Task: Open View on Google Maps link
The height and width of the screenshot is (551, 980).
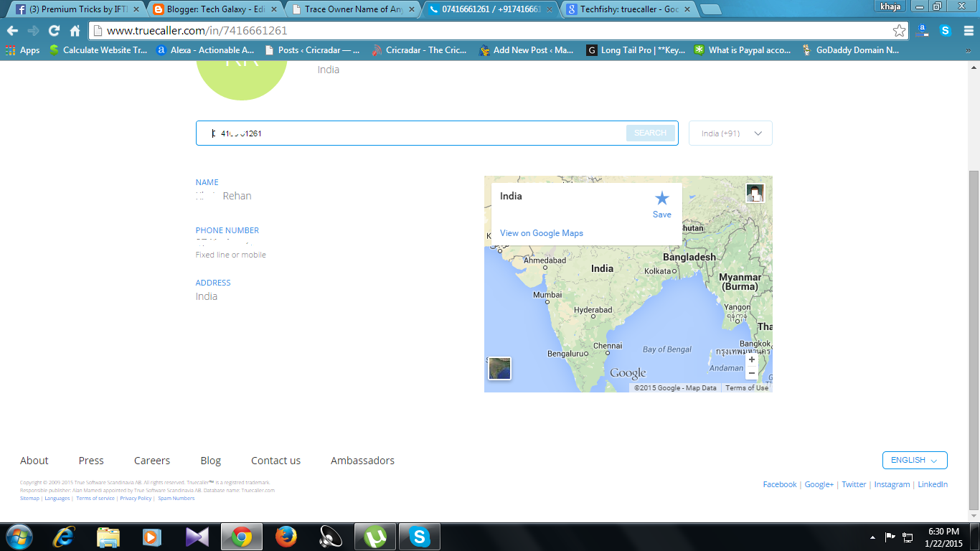Action: pos(542,233)
